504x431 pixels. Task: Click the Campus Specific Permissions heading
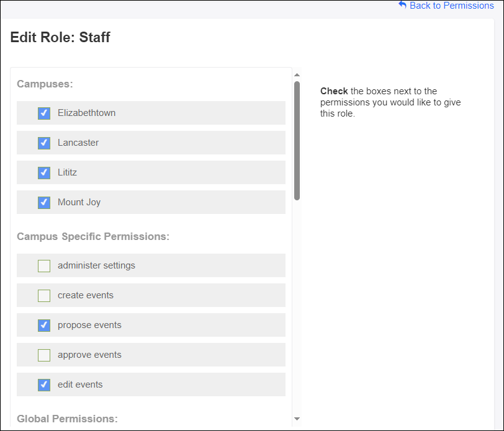tap(93, 236)
